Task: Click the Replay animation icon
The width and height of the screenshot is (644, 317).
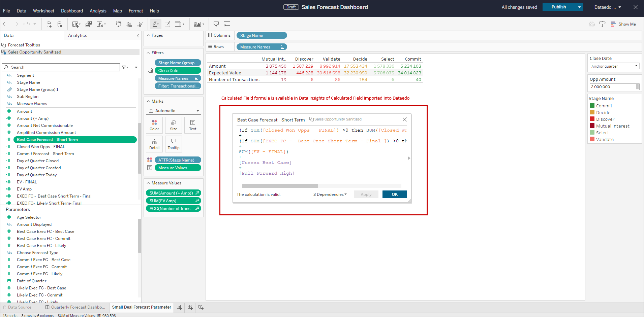Action: pos(27,24)
